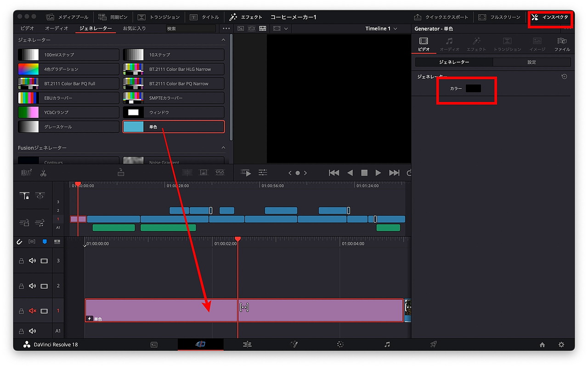The height and width of the screenshot is (367, 588).
Task: Select the inspector ジェネレーター sub-tab
Action: coord(454,62)
